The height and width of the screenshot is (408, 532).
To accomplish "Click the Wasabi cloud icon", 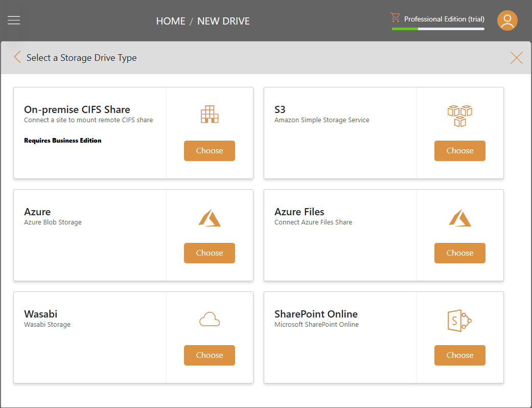I will pyautogui.click(x=210, y=320).
